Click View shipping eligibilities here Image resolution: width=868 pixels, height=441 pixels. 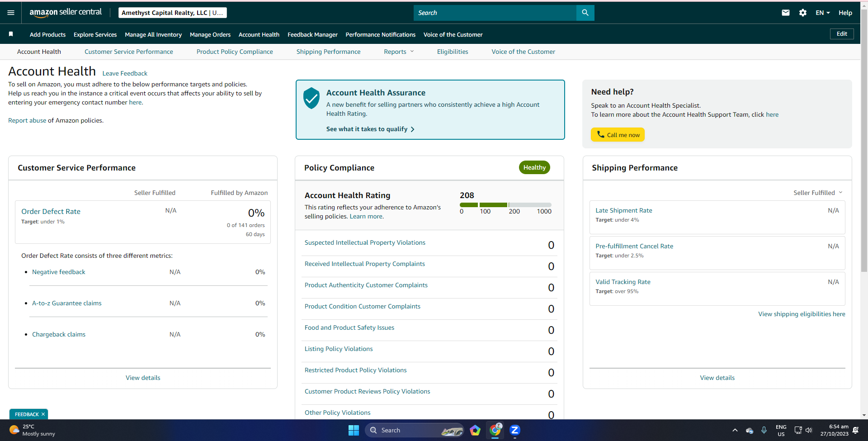tap(802, 314)
